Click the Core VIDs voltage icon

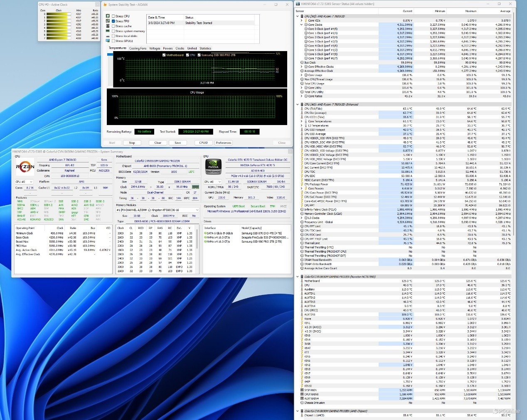pos(306,20)
